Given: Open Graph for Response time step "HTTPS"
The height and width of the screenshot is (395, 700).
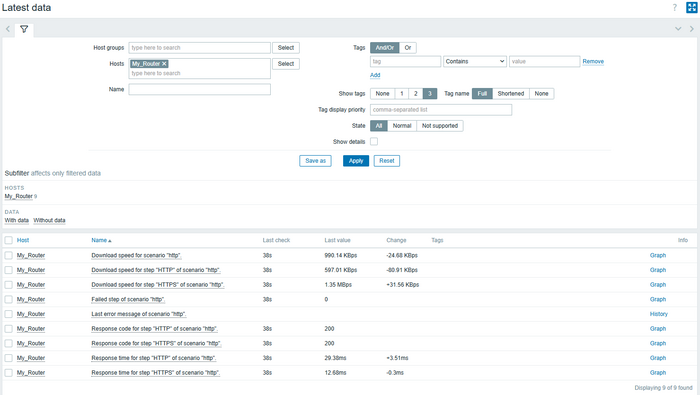Looking at the screenshot, I should 658,373.
